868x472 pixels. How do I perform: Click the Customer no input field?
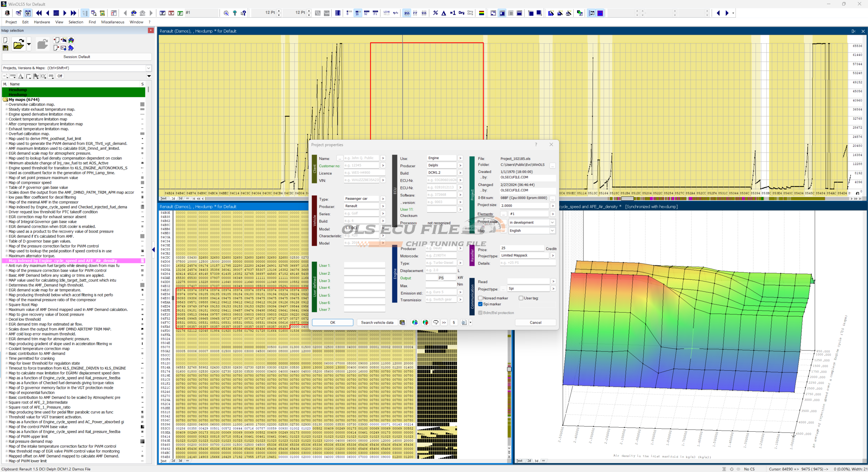click(361, 165)
